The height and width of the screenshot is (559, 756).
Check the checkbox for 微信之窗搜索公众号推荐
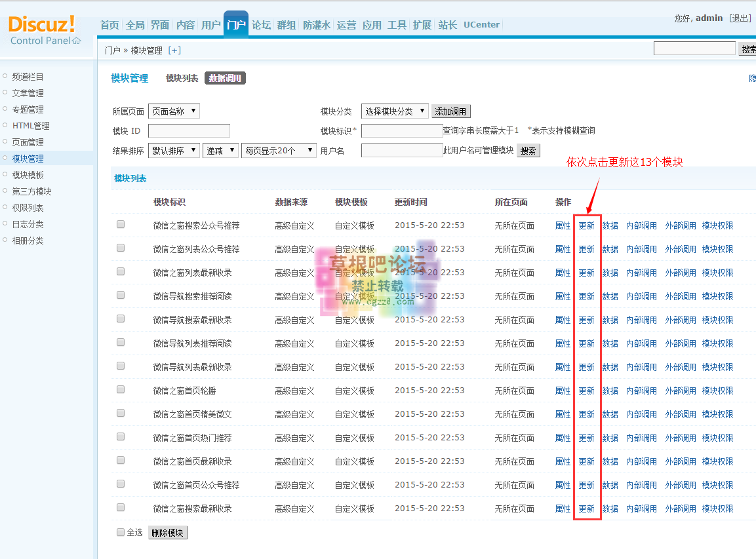(120, 224)
